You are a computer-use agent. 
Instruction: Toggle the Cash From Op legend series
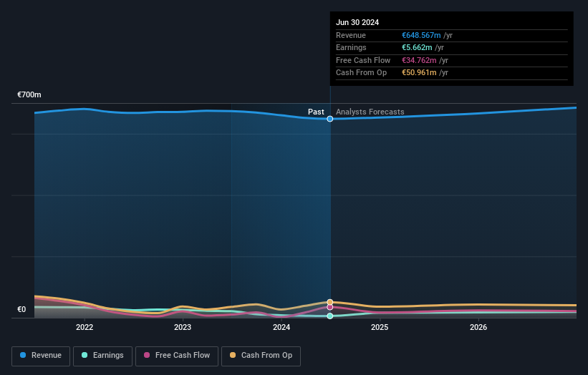coord(261,356)
